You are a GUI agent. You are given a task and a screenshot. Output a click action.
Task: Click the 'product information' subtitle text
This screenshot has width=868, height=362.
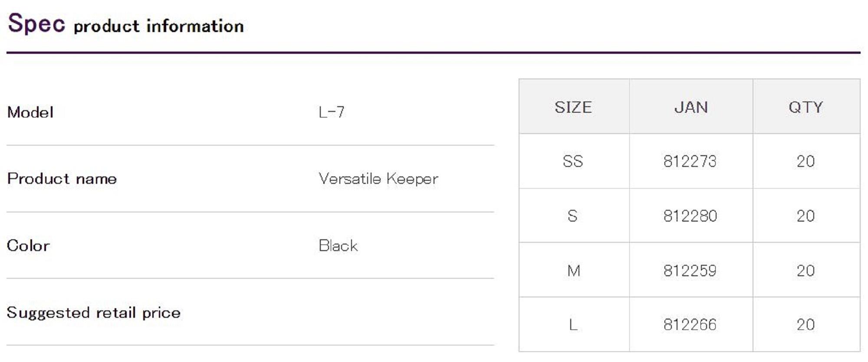tap(158, 26)
